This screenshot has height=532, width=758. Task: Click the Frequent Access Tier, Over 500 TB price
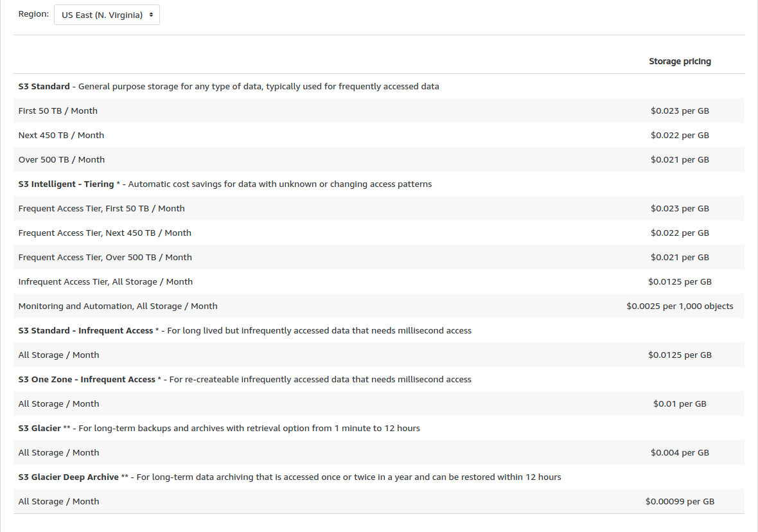pyautogui.click(x=680, y=257)
